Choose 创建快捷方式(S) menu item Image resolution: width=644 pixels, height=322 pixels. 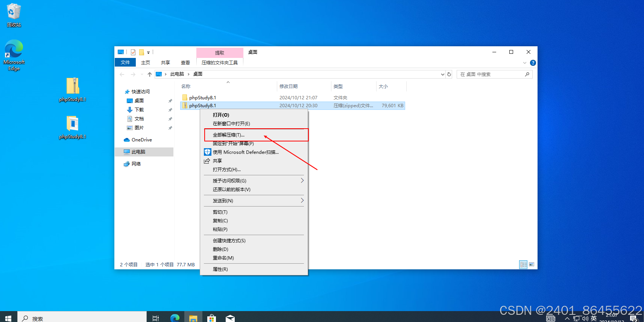254,241
